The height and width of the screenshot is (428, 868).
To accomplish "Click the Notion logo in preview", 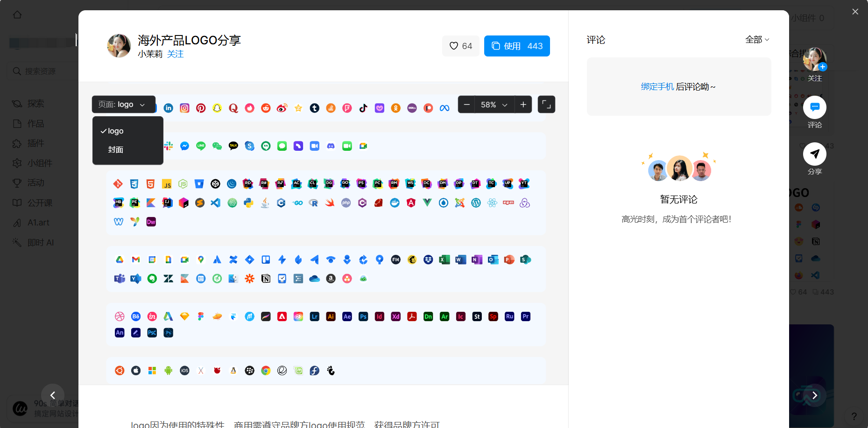I will [x=266, y=279].
